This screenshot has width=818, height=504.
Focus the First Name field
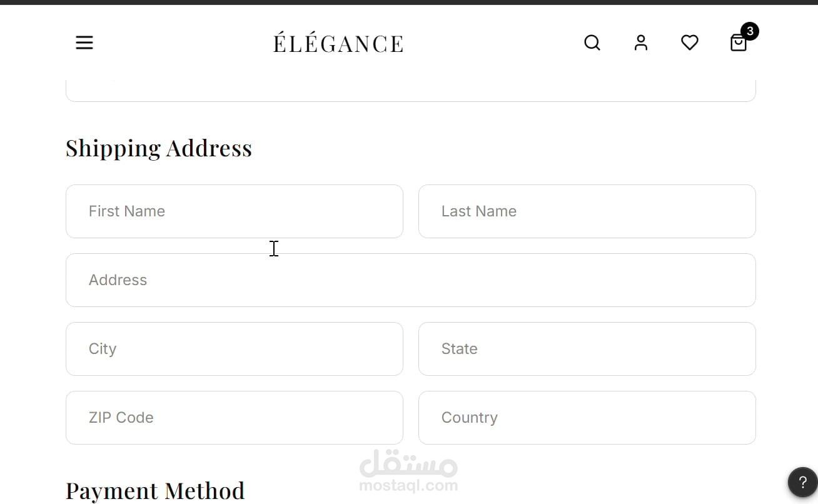(234, 211)
